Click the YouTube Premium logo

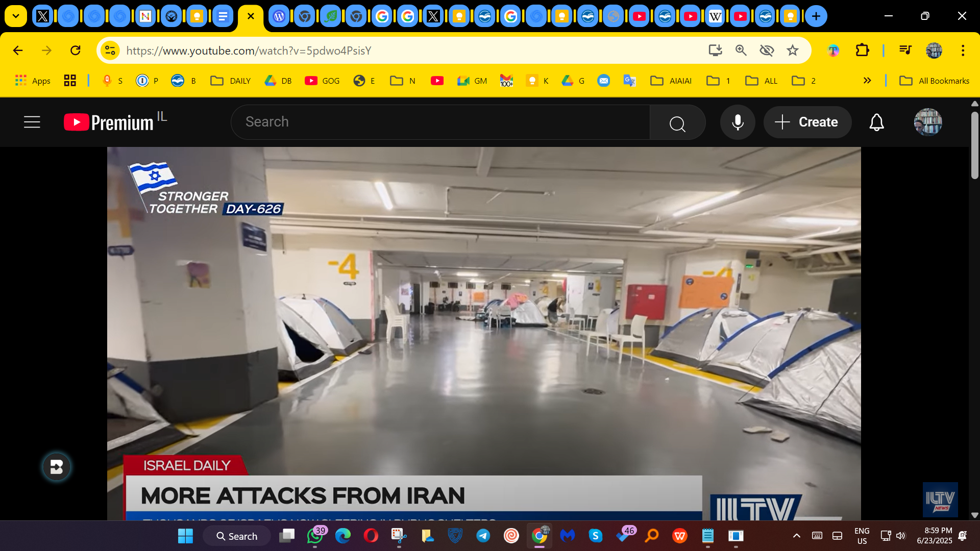(109, 122)
